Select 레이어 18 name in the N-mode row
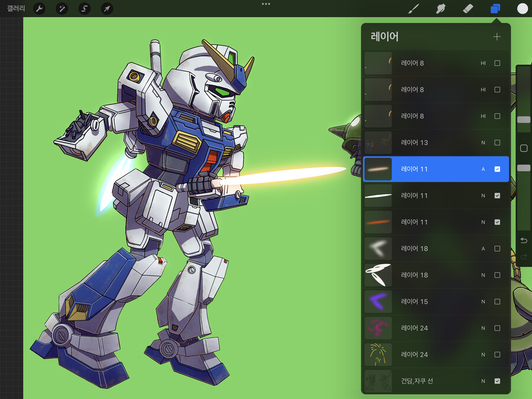 pos(414,275)
